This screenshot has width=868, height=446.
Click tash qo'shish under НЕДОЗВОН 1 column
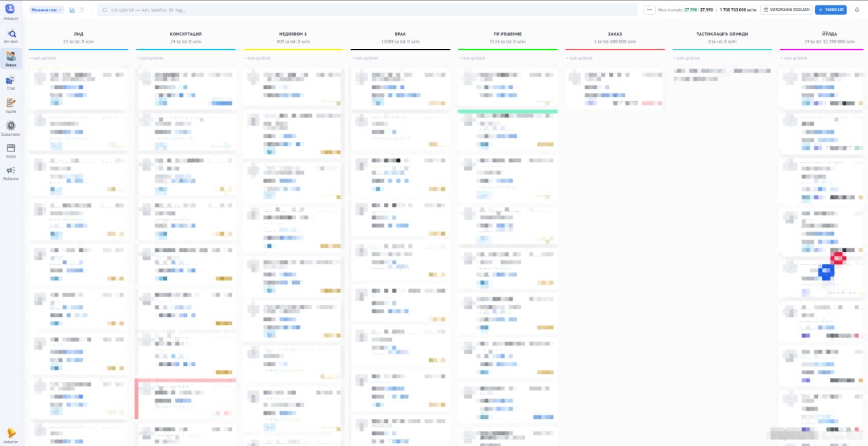coord(258,58)
